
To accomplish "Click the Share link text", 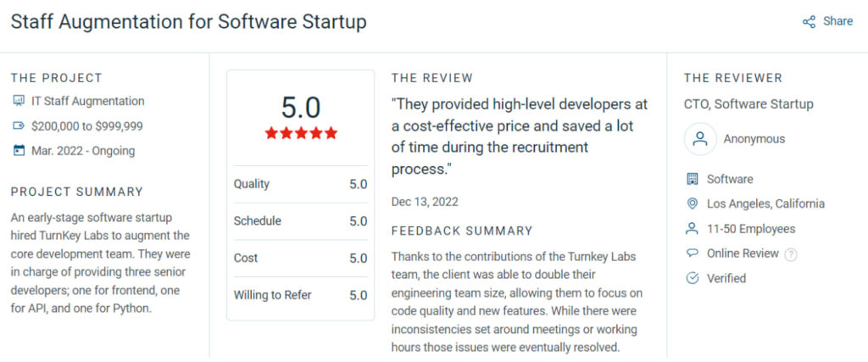I will (x=837, y=22).
